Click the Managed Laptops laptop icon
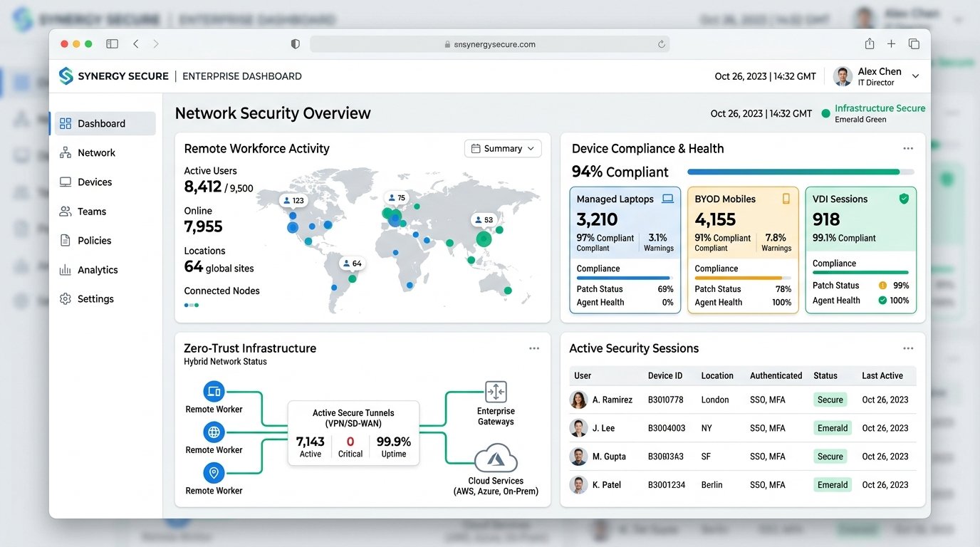This screenshot has width=980, height=547. tap(667, 199)
